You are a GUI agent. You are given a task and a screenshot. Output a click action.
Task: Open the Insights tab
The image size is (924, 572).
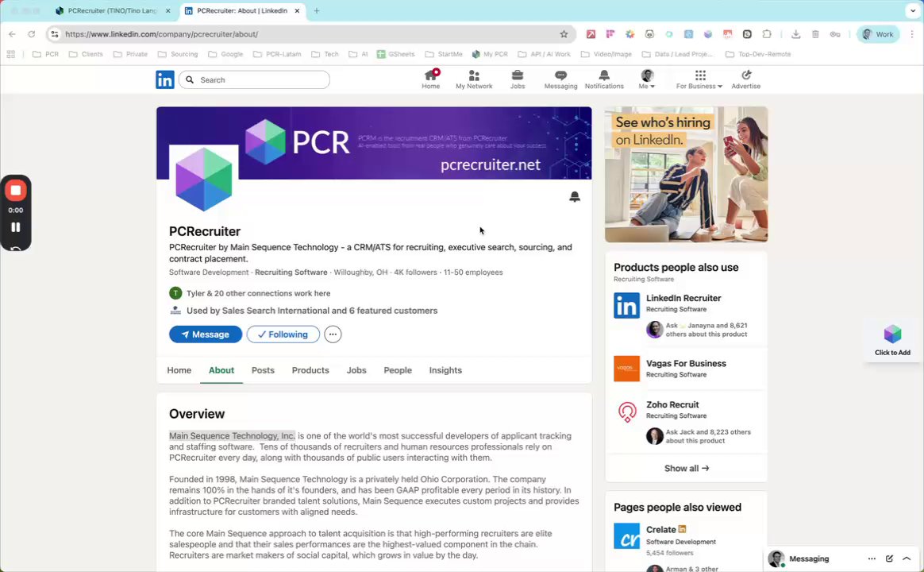coord(445,370)
